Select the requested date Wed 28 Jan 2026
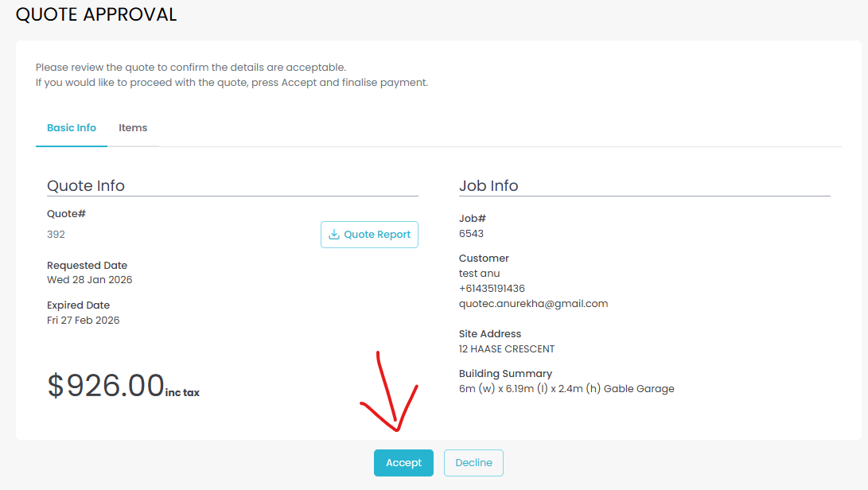868x490 pixels. (x=89, y=280)
